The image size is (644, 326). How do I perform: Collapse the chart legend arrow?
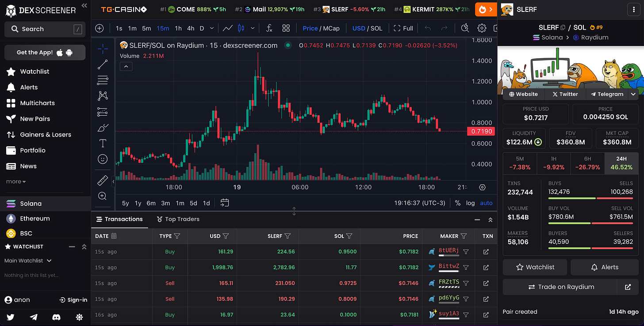[126, 67]
